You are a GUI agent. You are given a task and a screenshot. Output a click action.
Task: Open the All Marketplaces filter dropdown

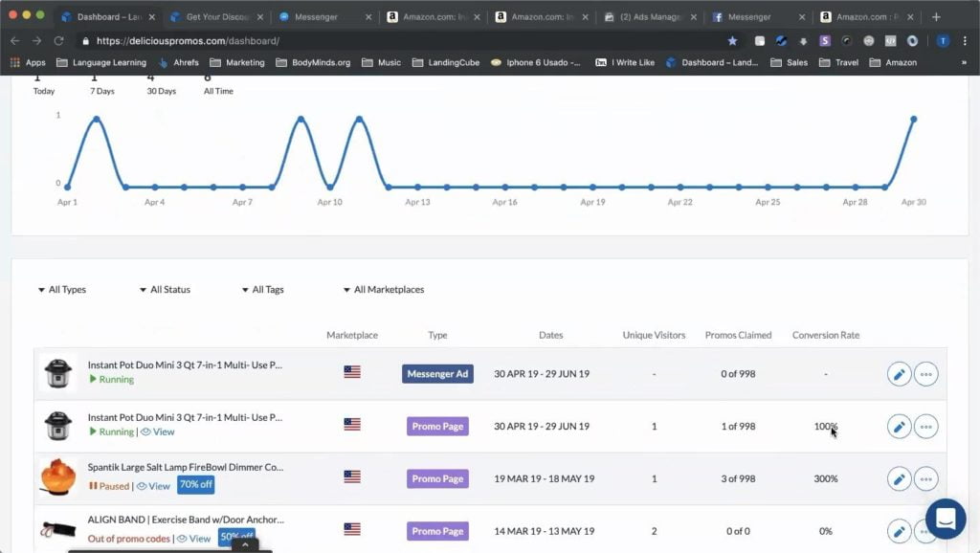point(384,289)
